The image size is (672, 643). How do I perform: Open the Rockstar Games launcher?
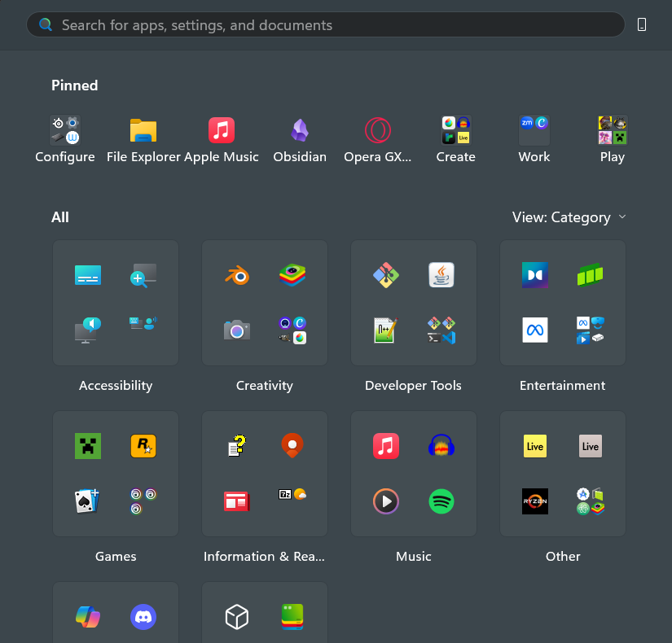pyautogui.click(x=143, y=446)
